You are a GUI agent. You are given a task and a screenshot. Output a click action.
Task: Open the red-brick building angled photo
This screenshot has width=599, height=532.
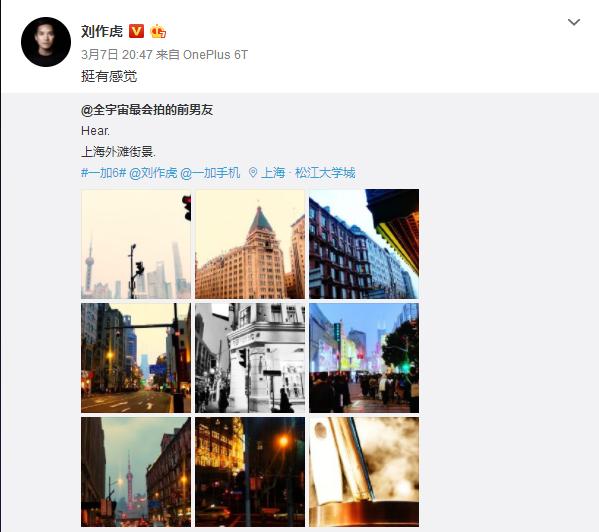tap(364, 244)
